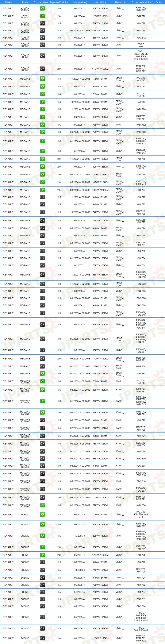
Task: Click diesel icon in Megane Kombi 85kW / 115KM row
Action: (x=42, y=481)
